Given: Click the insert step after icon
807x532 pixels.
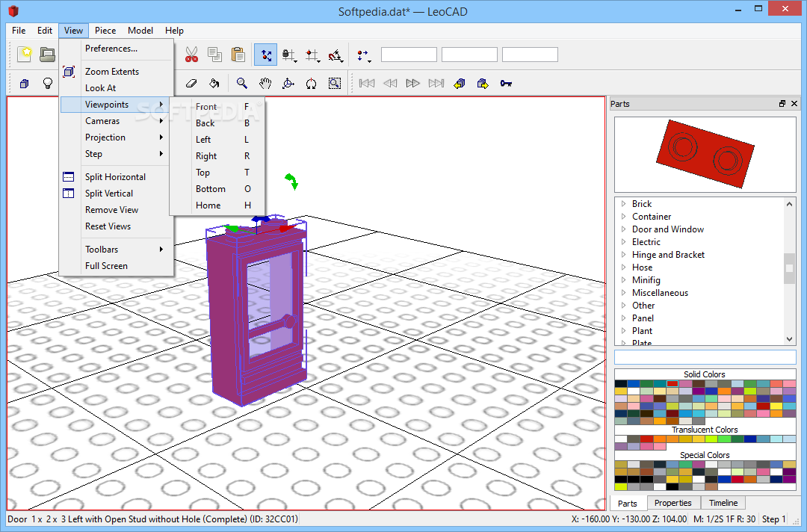Looking at the screenshot, I should click(x=483, y=84).
